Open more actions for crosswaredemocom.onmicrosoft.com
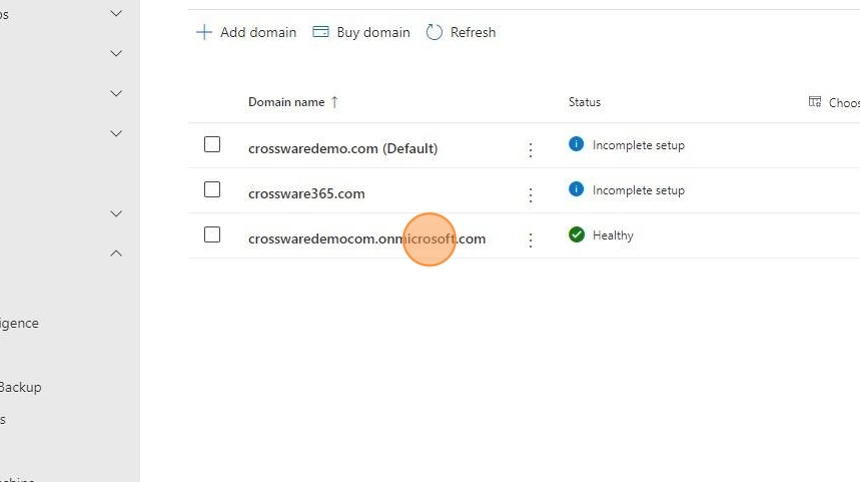Viewport: 860px width, 482px height. pyautogui.click(x=530, y=240)
